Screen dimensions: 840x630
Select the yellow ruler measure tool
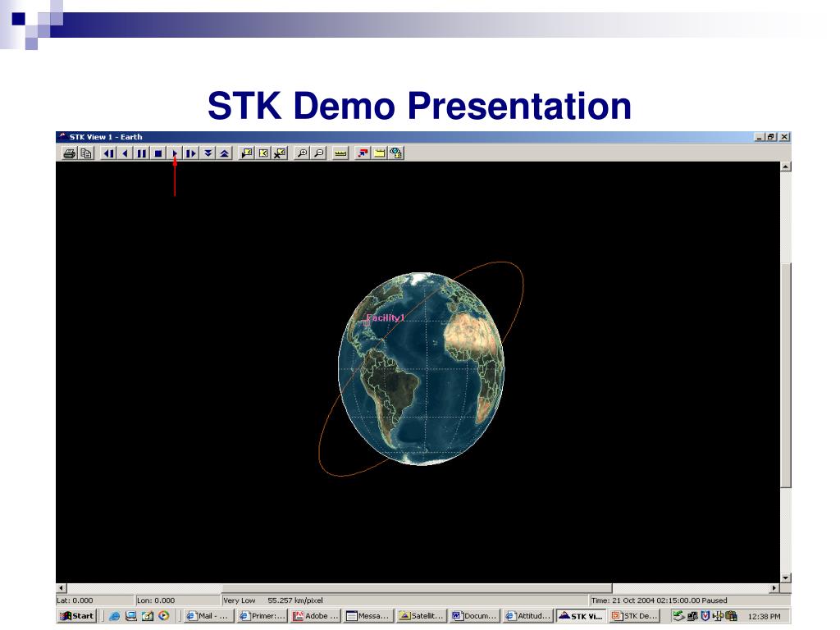click(x=340, y=153)
